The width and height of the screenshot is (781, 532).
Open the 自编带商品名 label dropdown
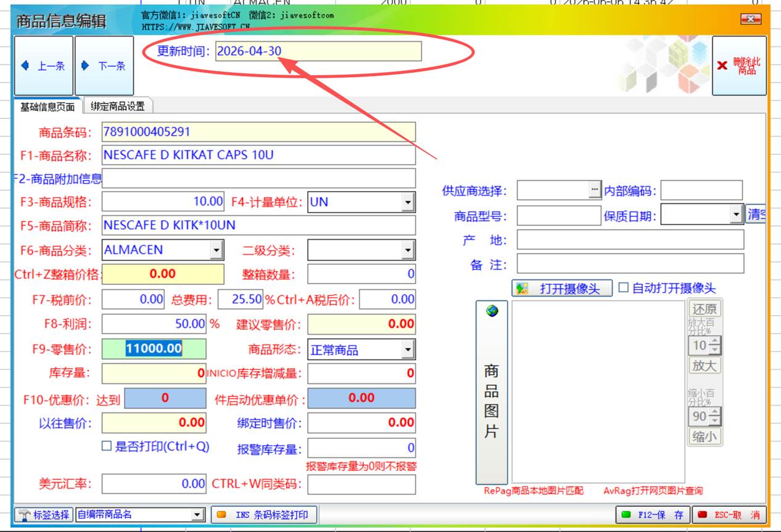pyautogui.click(x=198, y=515)
